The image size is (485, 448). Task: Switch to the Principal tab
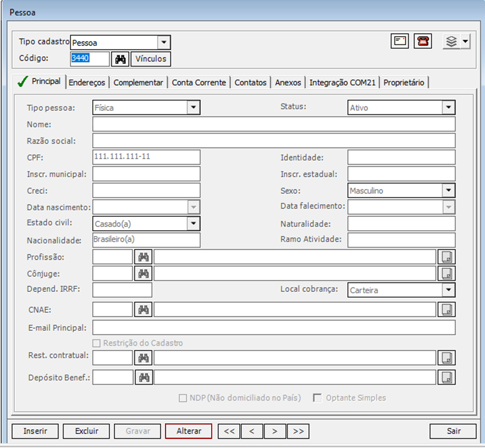[39, 81]
